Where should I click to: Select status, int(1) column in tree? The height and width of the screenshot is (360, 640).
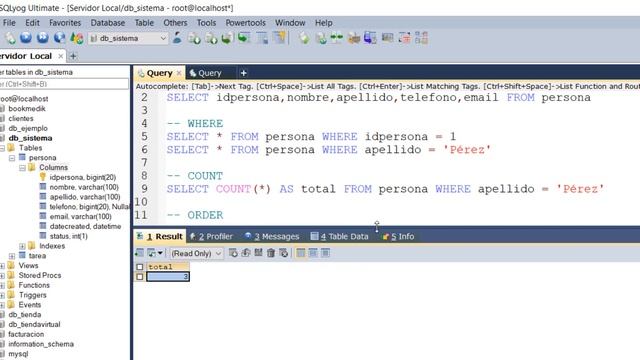(x=69, y=236)
